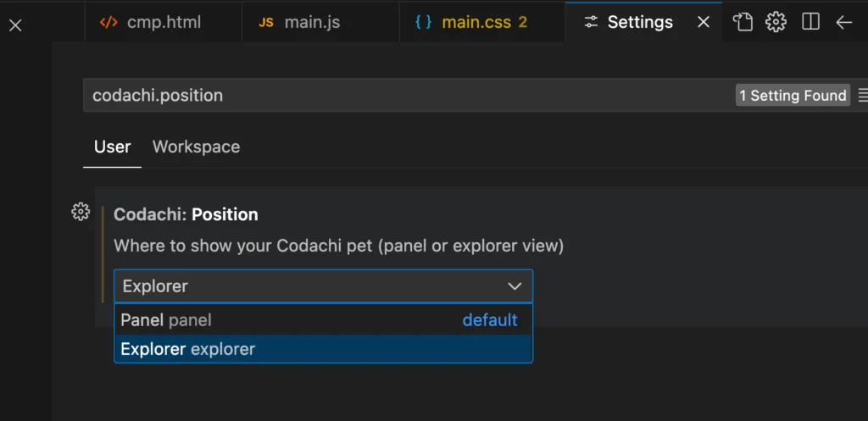Open the gear menu beside Codachi Position
The image size is (868, 421).
click(x=81, y=211)
